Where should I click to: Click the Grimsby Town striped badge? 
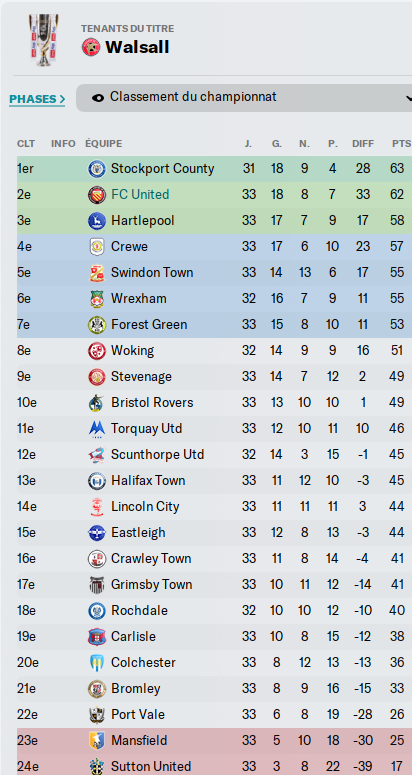click(x=97, y=585)
